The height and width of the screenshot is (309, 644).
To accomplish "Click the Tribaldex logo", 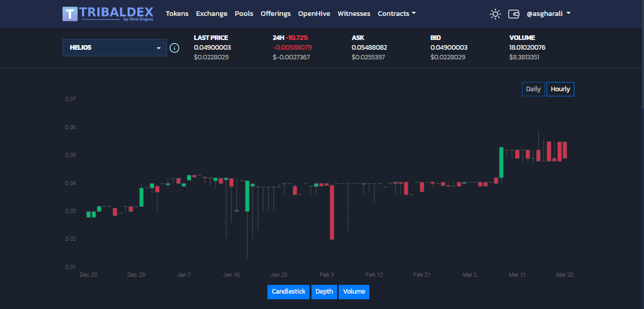I will pyautogui.click(x=108, y=13).
